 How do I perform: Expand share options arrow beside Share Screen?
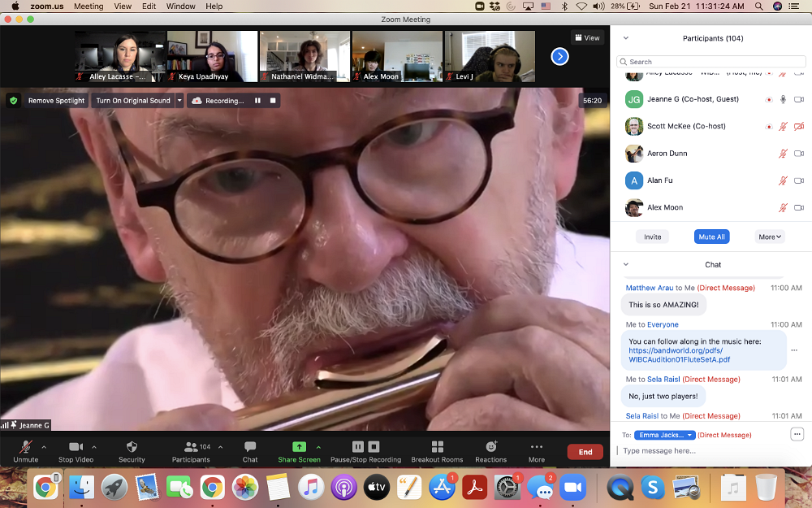click(318, 447)
